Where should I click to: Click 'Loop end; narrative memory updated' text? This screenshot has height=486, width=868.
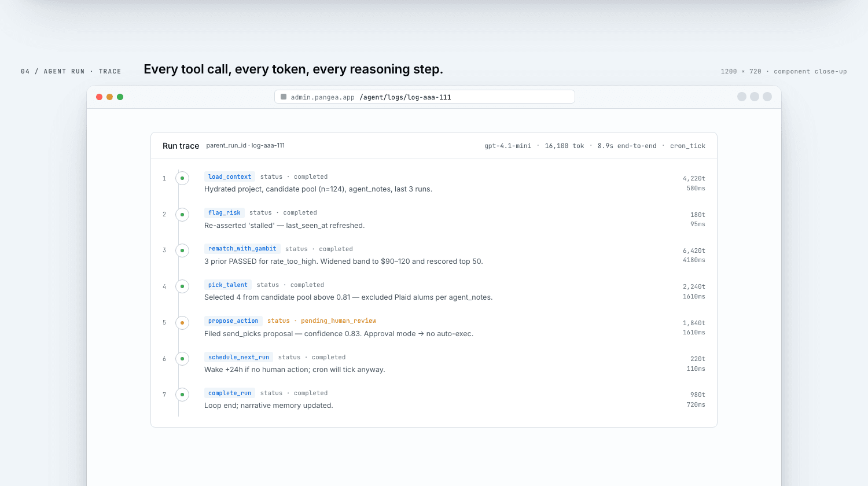(269, 406)
